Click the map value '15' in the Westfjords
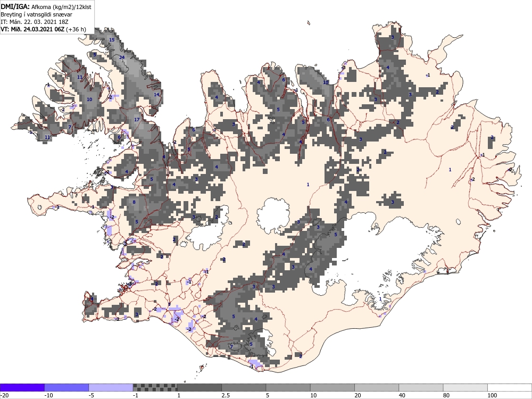This screenshot has height=399, width=532. click(112, 40)
